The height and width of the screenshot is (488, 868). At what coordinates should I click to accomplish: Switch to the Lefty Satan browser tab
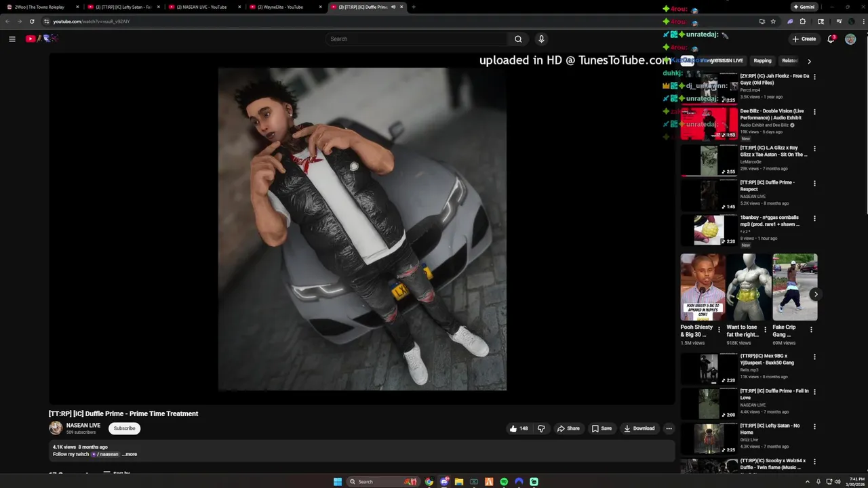pyautogui.click(x=123, y=7)
